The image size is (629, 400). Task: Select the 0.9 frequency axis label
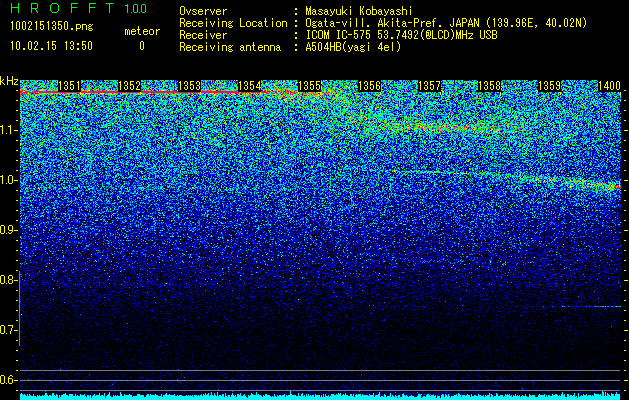point(8,230)
